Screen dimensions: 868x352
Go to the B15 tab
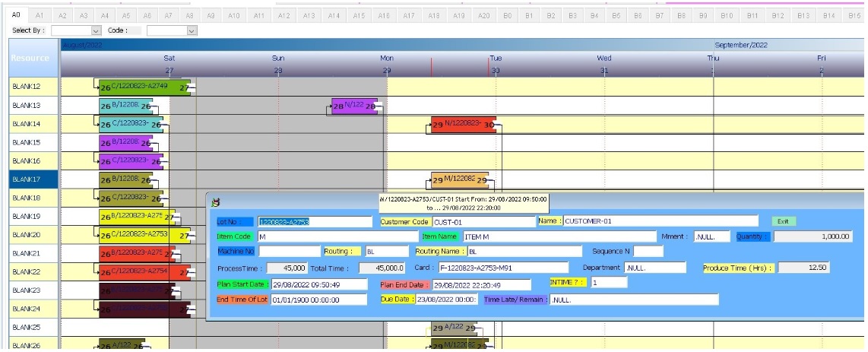854,15
